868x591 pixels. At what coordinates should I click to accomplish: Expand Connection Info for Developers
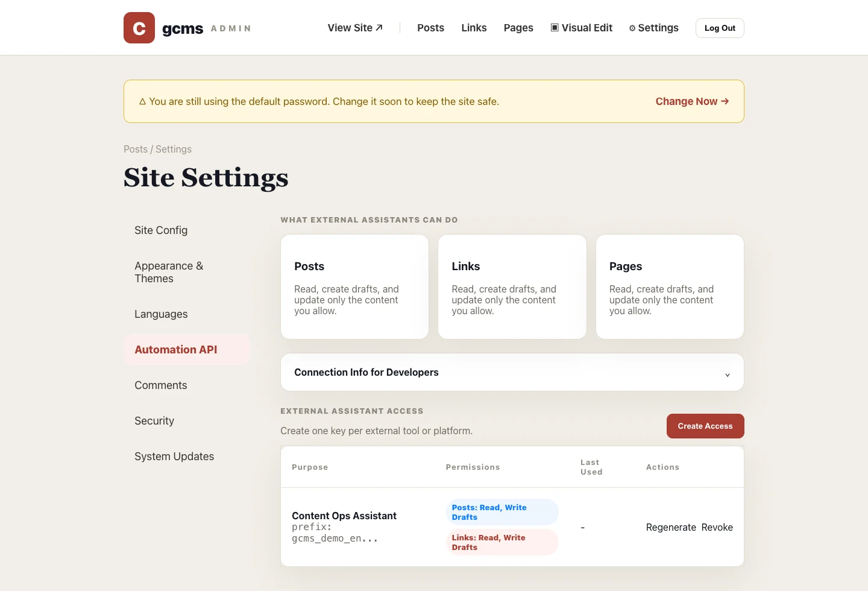click(512, 372)
